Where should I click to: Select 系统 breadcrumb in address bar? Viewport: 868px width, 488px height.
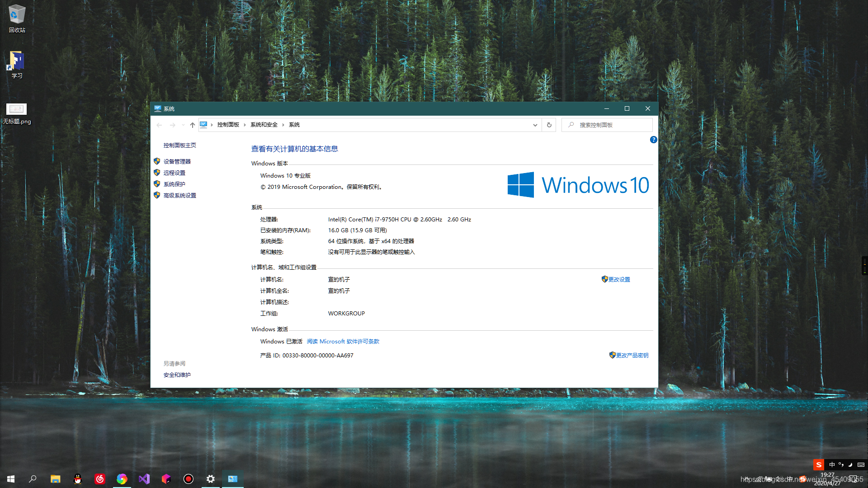pyautogui.click(x=294, y=125)
